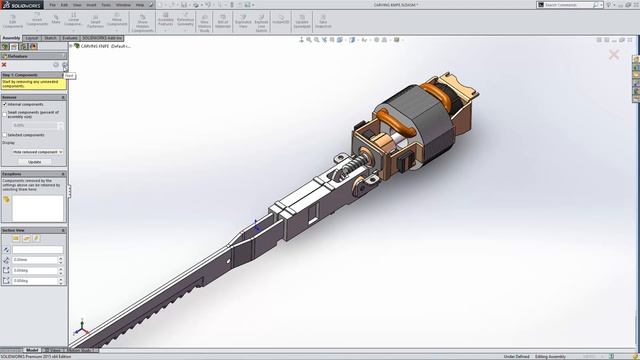Click the Exceptions selection list box
Screen dimensions: 640x360
(x=38, y=209)
